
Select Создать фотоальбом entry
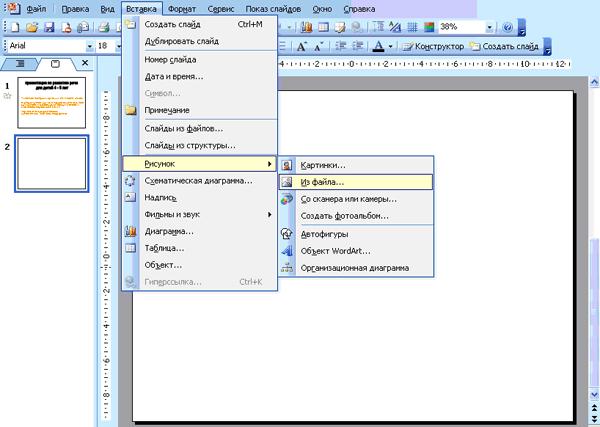tap(356, 216)
